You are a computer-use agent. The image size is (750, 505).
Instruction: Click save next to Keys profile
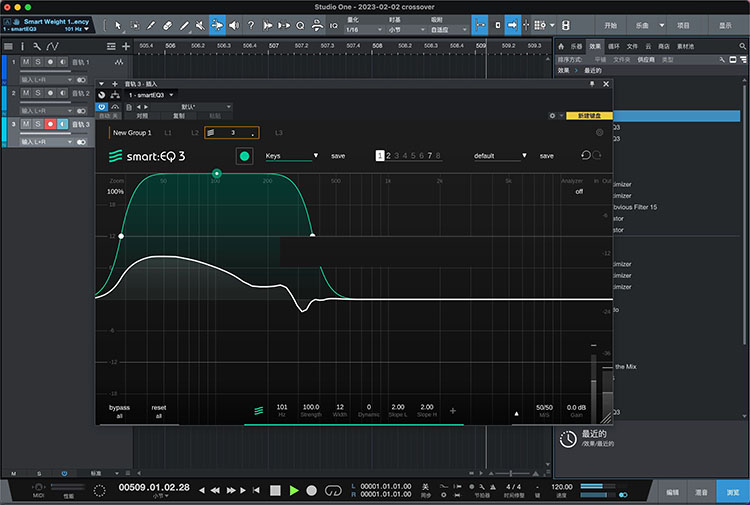(338, 156)
